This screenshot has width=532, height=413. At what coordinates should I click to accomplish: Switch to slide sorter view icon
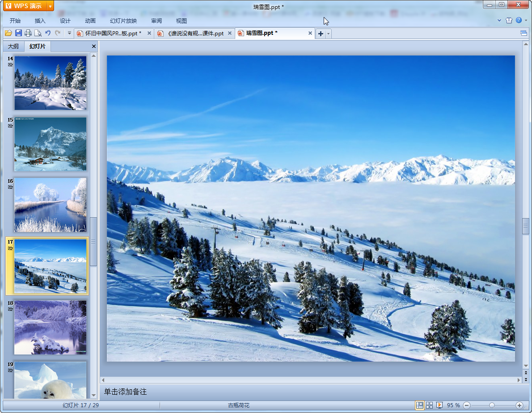click(430, 405)
